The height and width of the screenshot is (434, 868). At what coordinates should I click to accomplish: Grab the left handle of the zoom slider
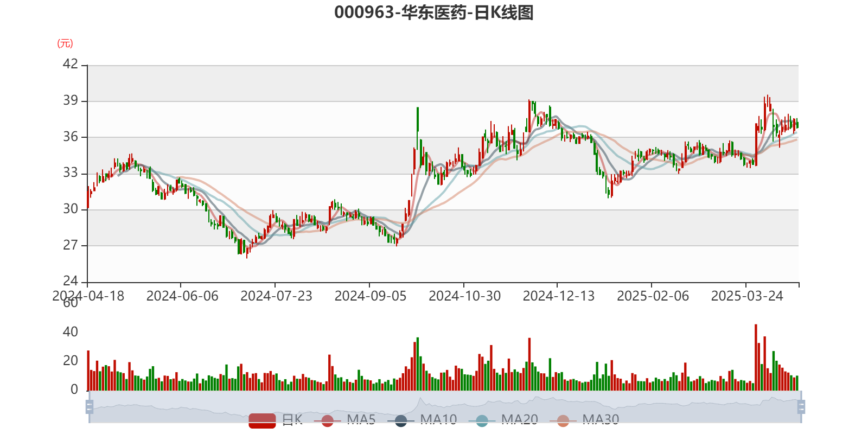pos(90,406)
